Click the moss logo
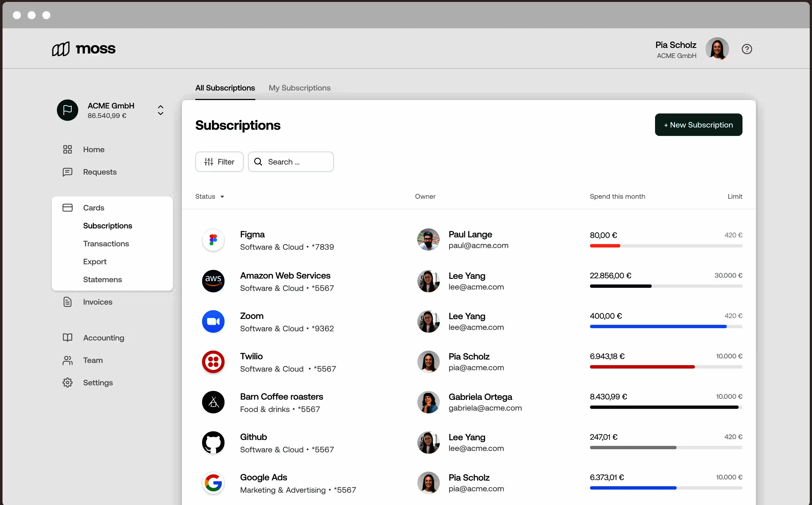Viewport: 812px width, 505px height. 84,49
